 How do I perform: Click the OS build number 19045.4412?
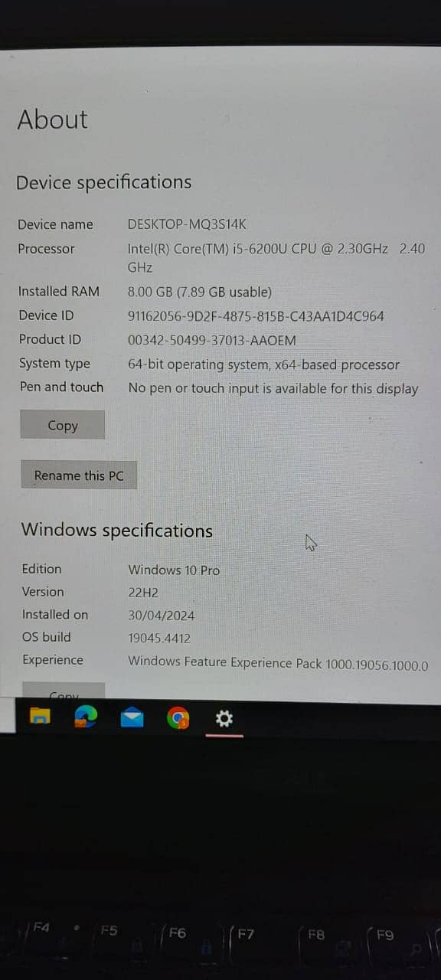pos(159,638)
